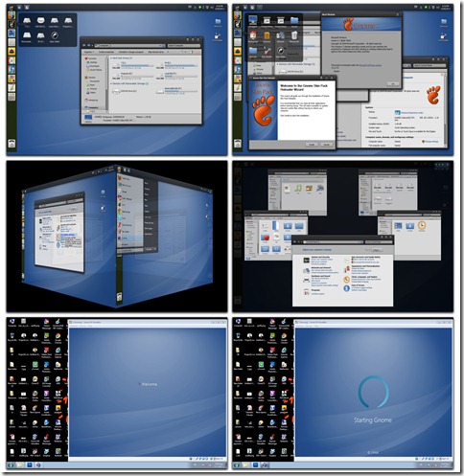Click Change settings link in System window
Viewport: 464px width, 476px height.
[x=430, y=142]
